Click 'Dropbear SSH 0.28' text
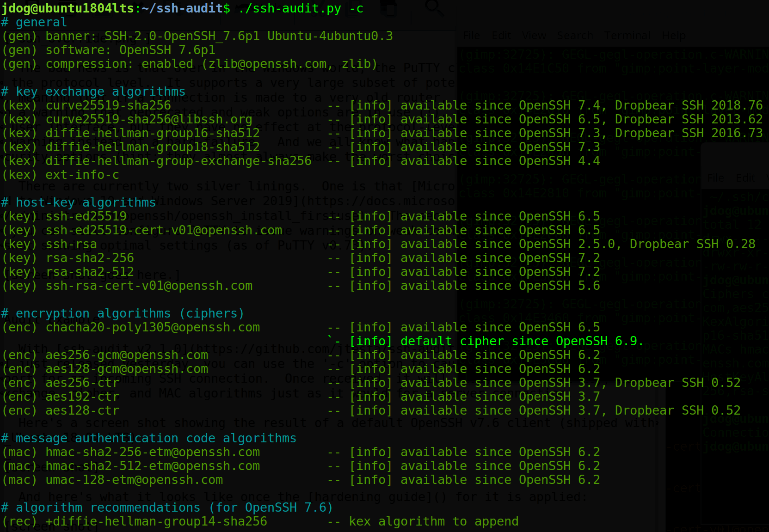 [x=693, y=244]
